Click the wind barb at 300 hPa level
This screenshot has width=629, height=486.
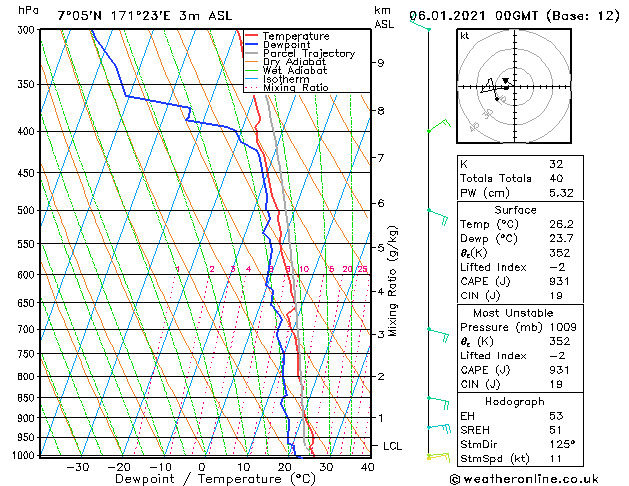420,24
